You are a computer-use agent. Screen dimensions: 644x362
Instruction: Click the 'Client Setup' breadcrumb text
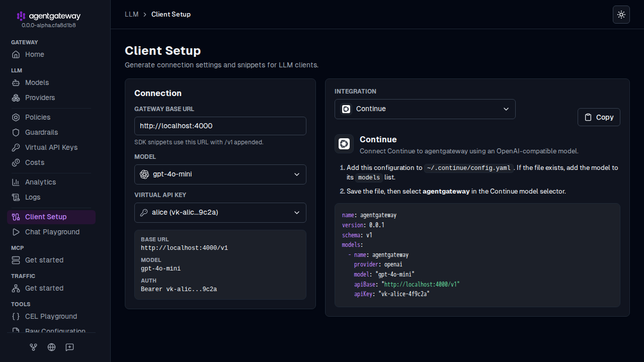tap(171, 14)
